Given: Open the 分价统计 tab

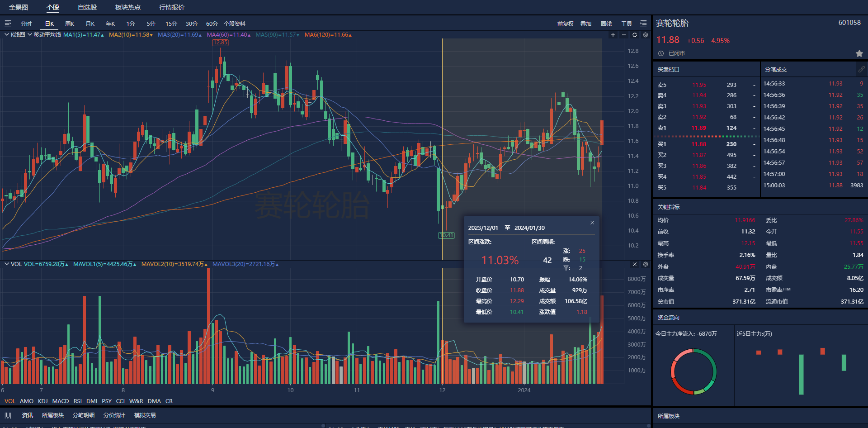Looking at the screenshot, I should 114,415.
